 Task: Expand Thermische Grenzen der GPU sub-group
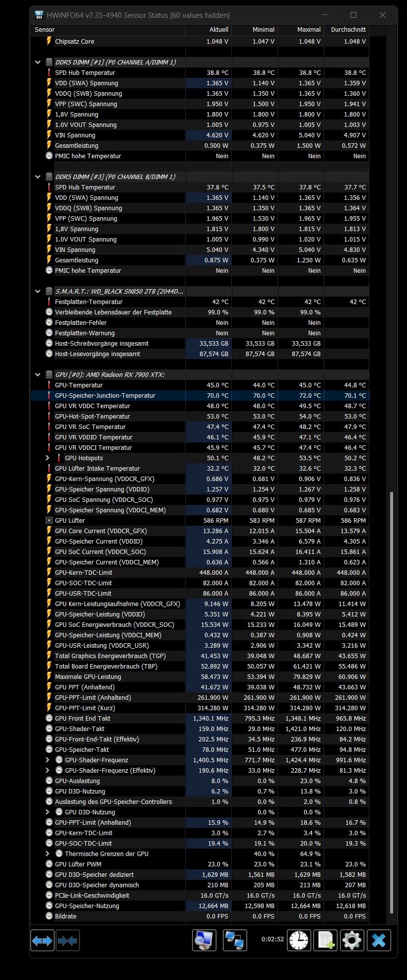(x=48, y=854)
